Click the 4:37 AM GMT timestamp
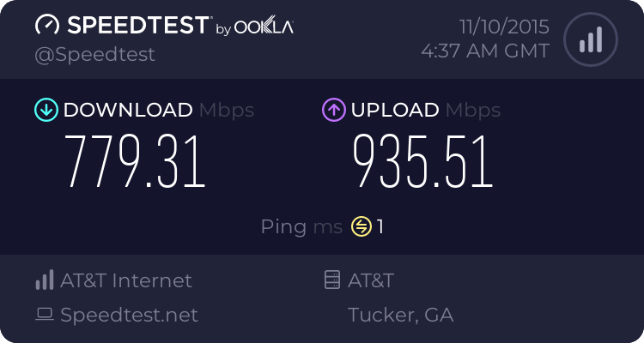644x343 pixels. (x=485, y=51)
